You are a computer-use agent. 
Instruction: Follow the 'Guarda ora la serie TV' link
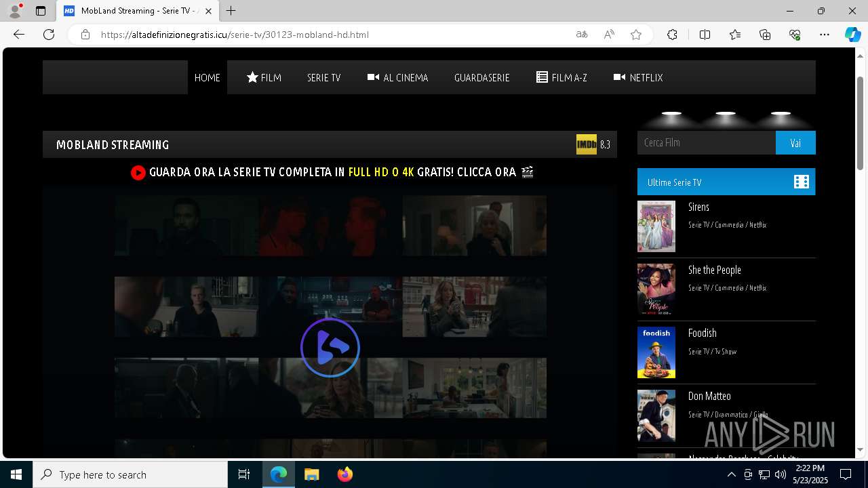click(x=332, y=172)
